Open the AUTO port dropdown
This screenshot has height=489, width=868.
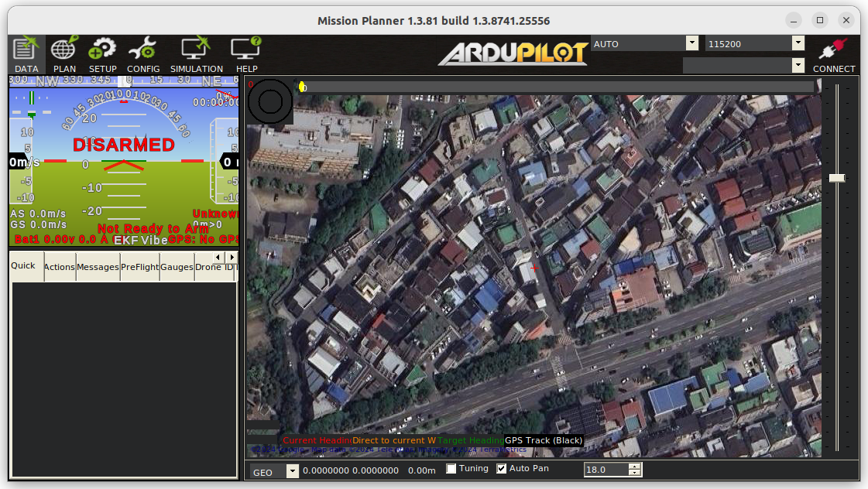click(692, 43)
